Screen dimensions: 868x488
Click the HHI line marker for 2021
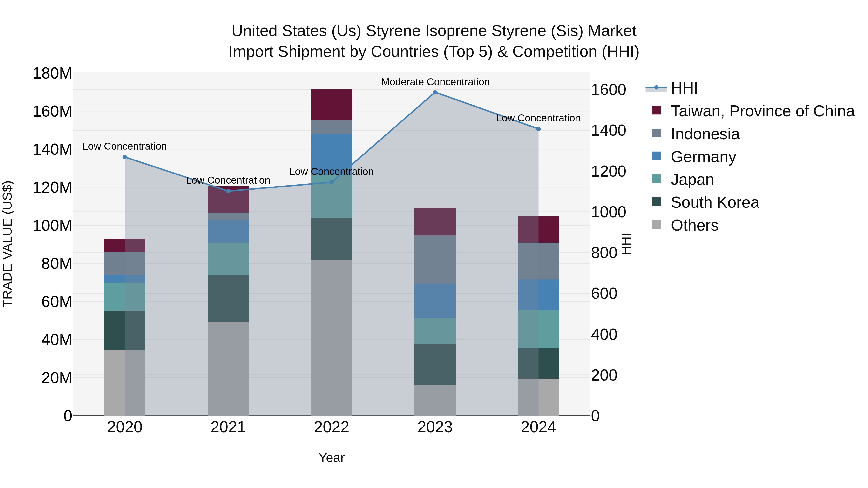coord(228,191)
